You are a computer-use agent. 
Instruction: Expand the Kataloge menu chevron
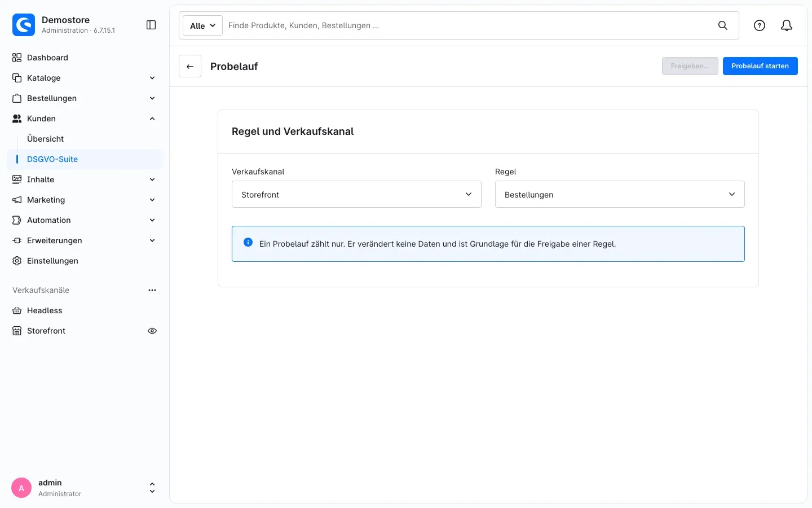tap(152, 78)
